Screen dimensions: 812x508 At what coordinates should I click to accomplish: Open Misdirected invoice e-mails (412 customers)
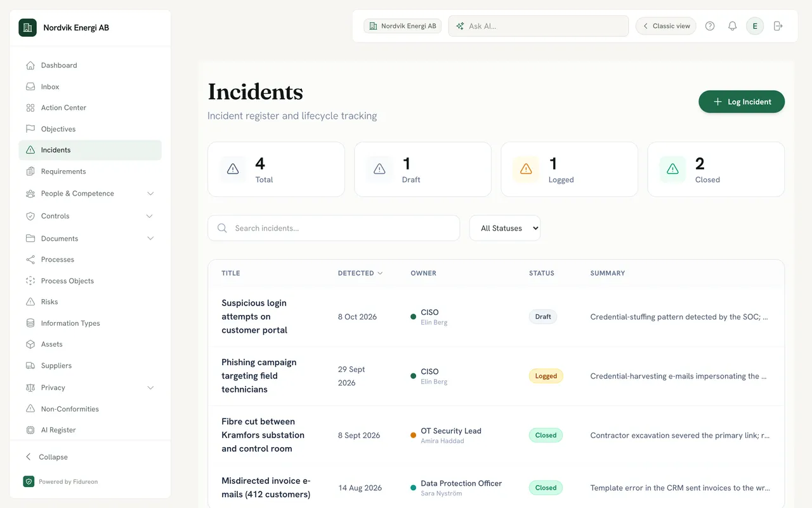(x=266, y=488)
